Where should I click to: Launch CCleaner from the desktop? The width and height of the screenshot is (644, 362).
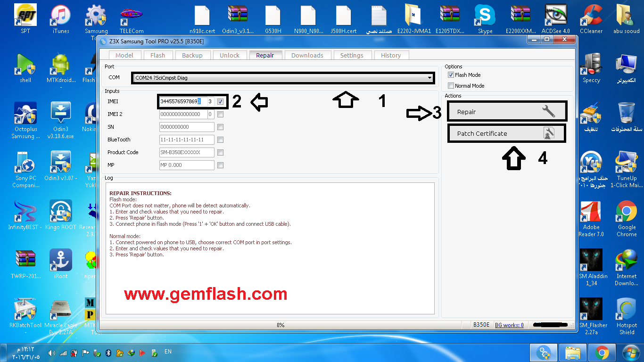[x=591, y=19]
